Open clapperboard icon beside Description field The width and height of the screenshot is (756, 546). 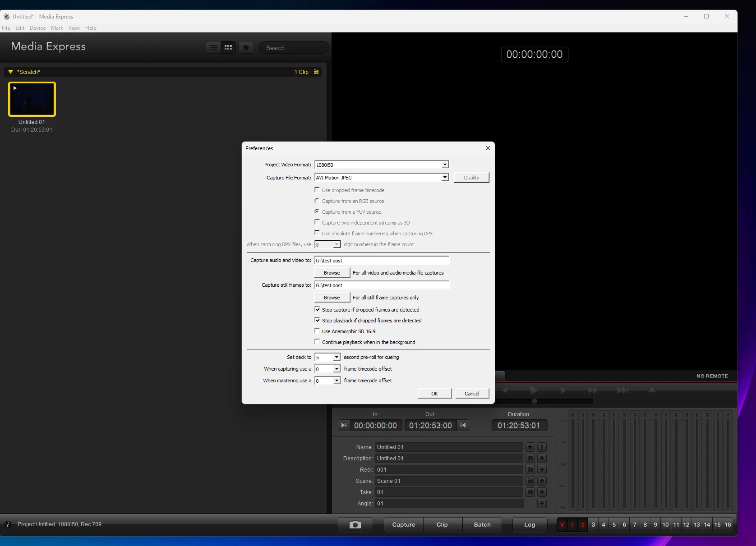pos(530,458)
